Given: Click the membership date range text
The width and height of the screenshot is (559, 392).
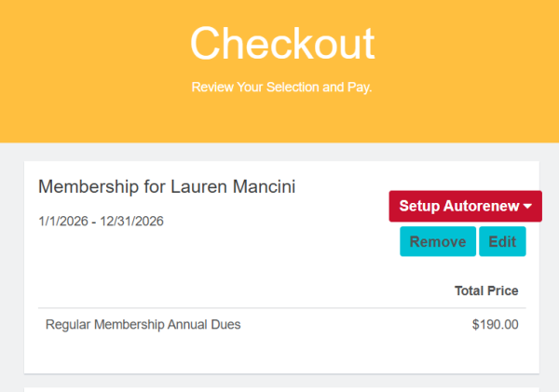Looking at the screenshot, I should [x=101, y=222].
